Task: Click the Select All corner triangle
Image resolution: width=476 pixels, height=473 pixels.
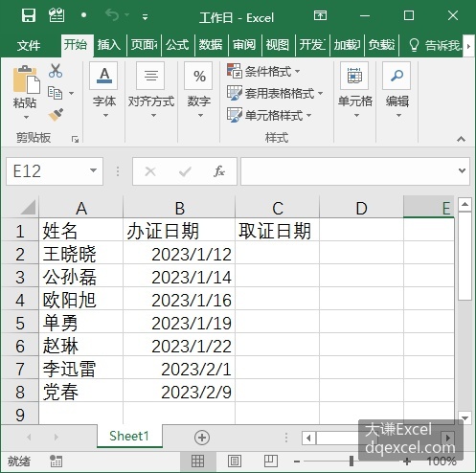Action: point(28,207)
